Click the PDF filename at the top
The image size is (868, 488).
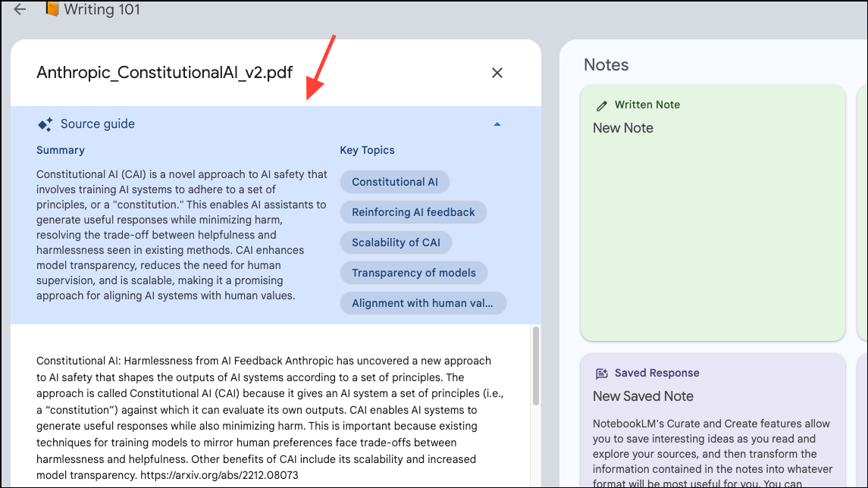point(165,73)
